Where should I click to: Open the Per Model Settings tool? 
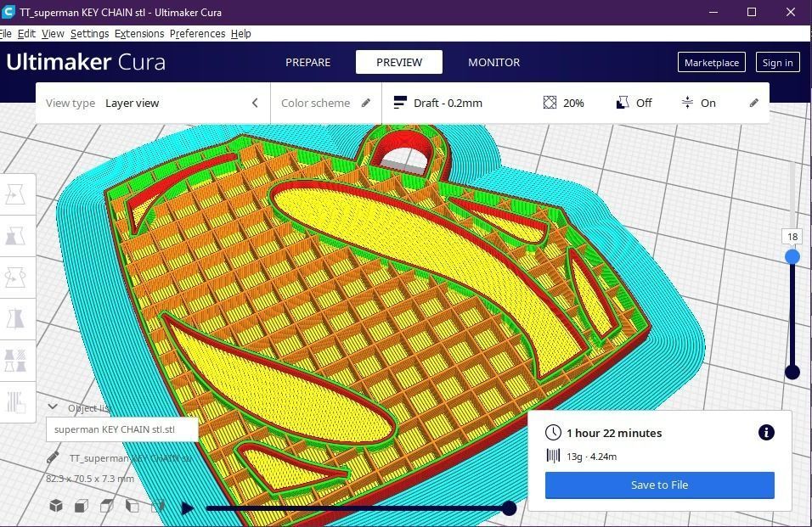(15, 361)
